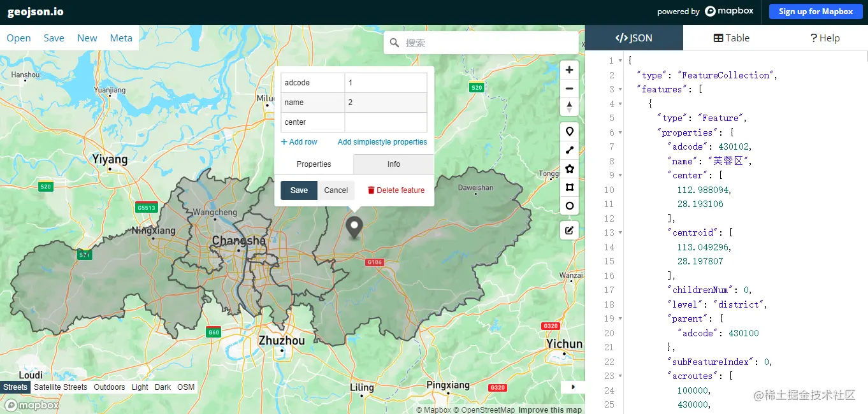Open the Meta menu
The width and height of the screenshot is (868, 414).
(121, 38)
